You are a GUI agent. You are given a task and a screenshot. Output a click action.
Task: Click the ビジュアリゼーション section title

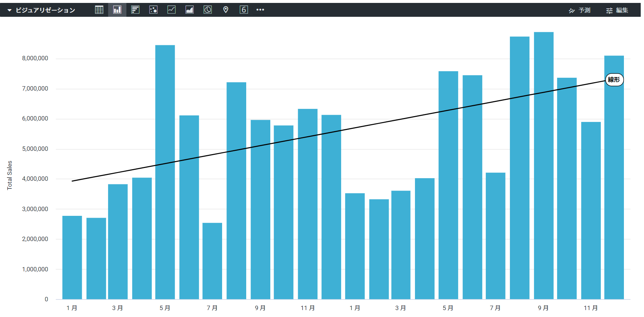point(45,10)
